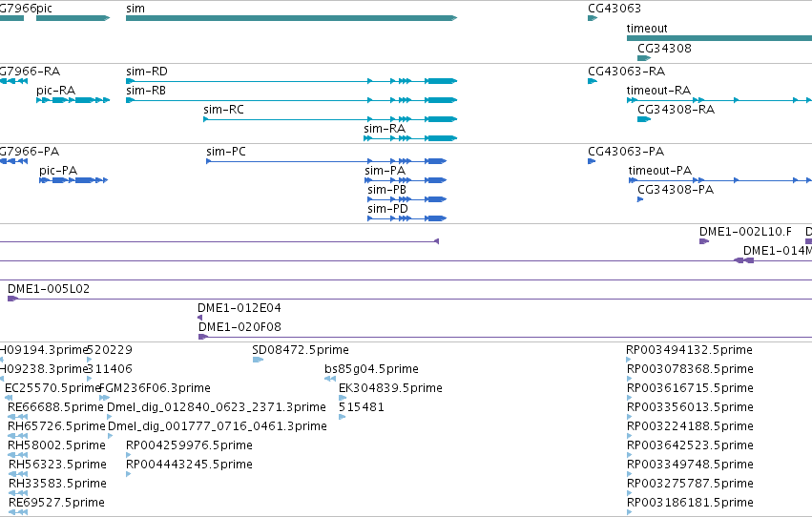
Task: Click the sim-PC protein label
Action: point(226,152)
